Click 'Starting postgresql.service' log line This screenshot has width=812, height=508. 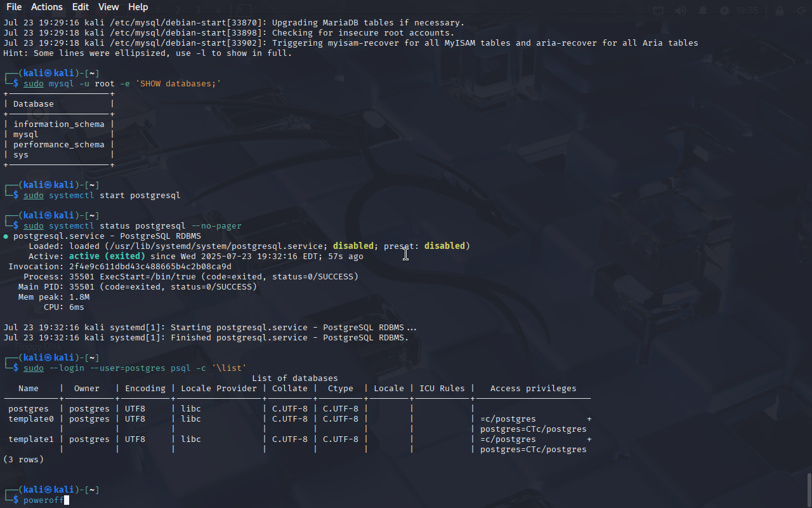[211, 328]
